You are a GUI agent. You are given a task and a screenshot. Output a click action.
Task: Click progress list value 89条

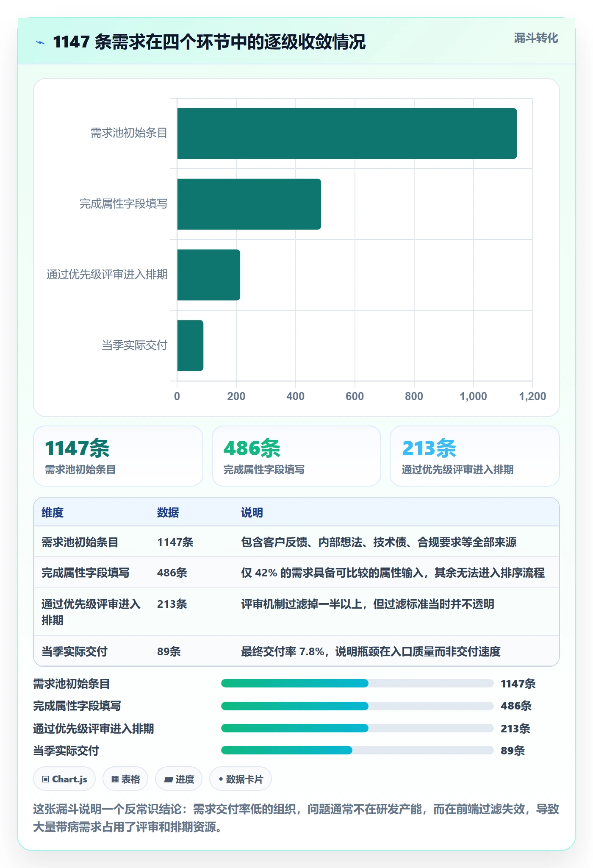pos(513,751)
